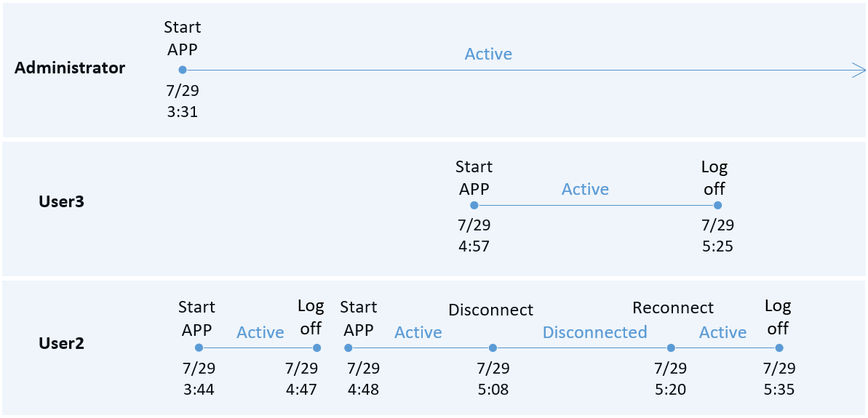The image size is (868, 418).
Task: Click the User2 Disconnected status label
Action: click(594, 332)
